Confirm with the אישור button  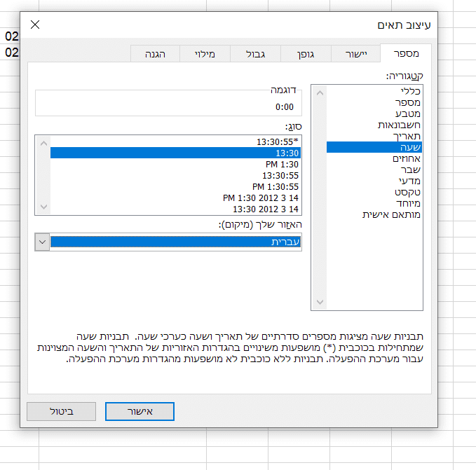(x=140, y=411)
